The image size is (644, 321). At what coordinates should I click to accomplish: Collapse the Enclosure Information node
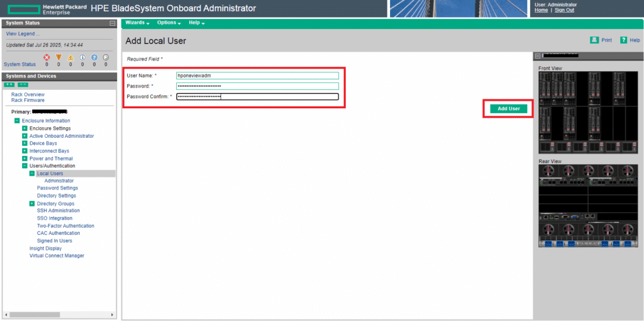click(x=17, y=121)
